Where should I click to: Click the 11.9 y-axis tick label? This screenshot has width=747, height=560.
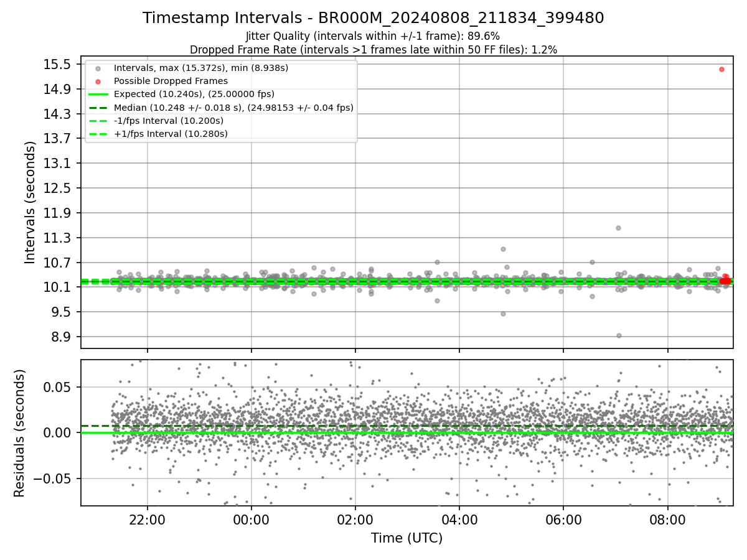coord(58,213)
